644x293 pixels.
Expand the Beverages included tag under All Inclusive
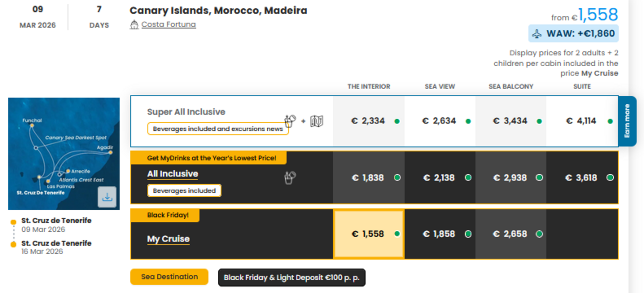click(x=184, y=191)
